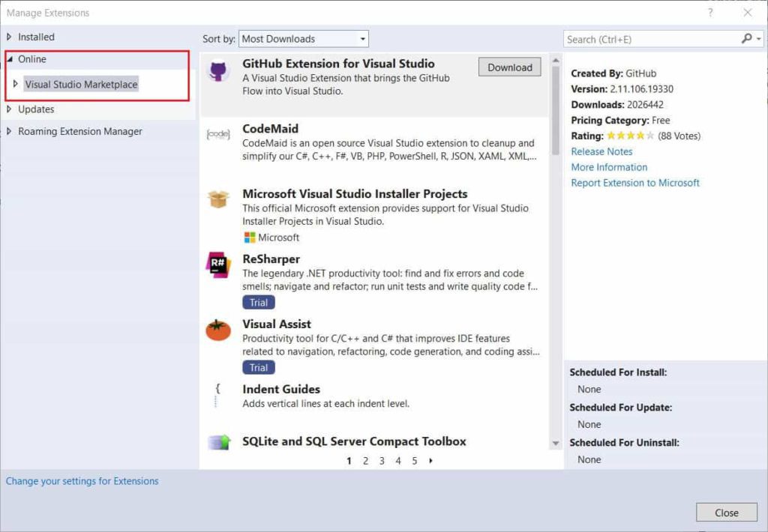Click the Pricing Category Free text
The width and height of the screenshot is (768, 532).
[x=620, y=121]
